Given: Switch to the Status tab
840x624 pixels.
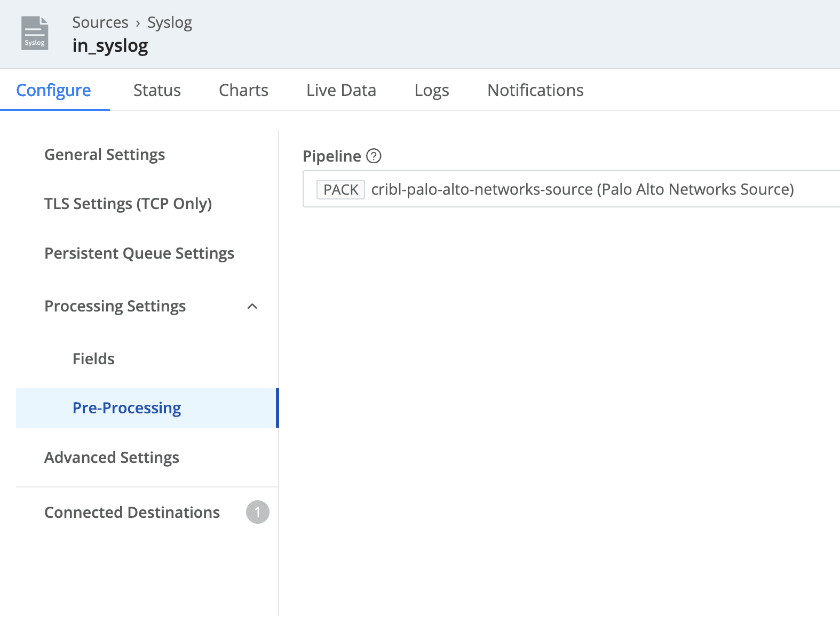Looking at the screenshot, I should [x=157, y=90].
